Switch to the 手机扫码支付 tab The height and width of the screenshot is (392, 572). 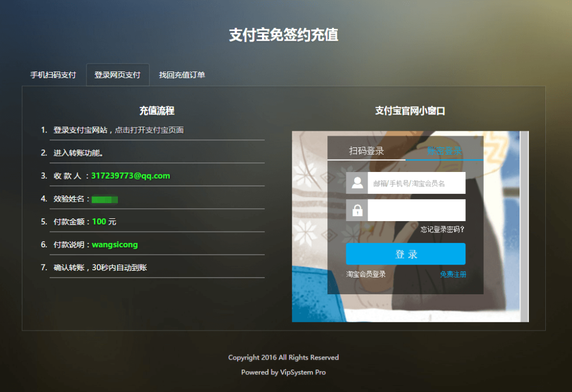click(53, 75)
